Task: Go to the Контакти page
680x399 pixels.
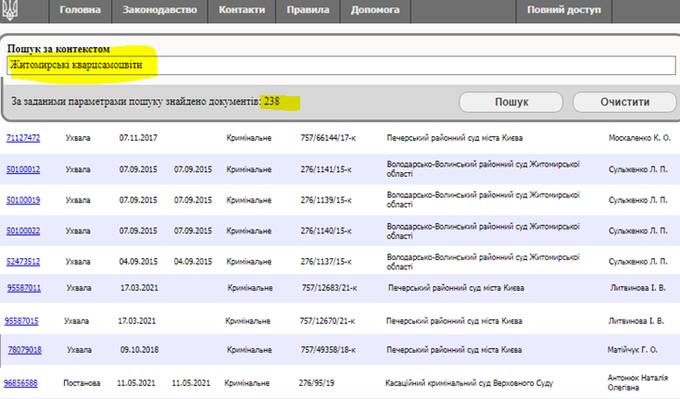Action: click(x=242, y=10)
